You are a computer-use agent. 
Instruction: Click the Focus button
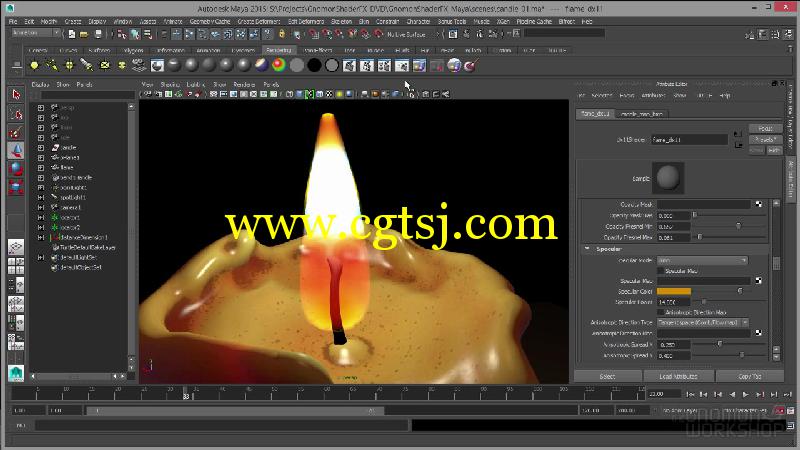(x=765, y=128)
